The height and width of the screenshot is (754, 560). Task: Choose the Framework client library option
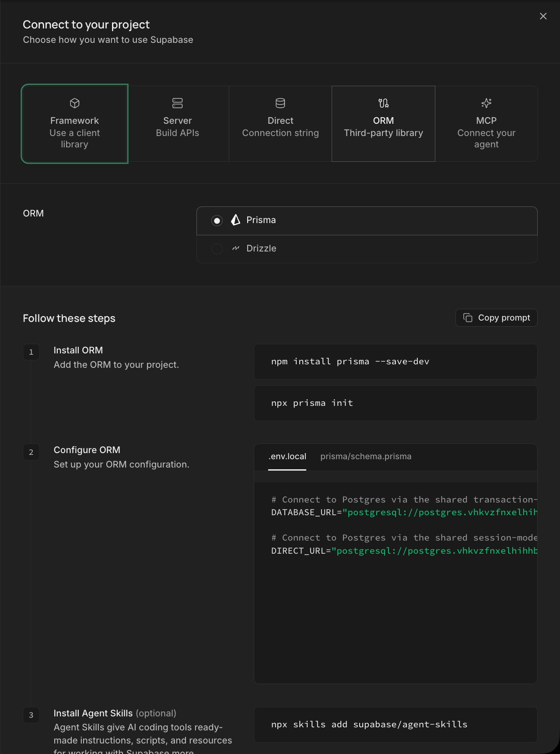click(75, 124)
